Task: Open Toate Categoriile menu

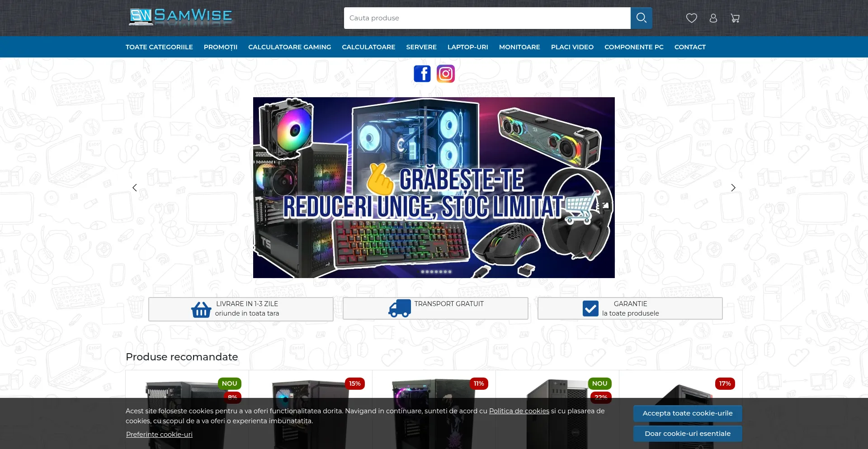Action: pos(159,47)
